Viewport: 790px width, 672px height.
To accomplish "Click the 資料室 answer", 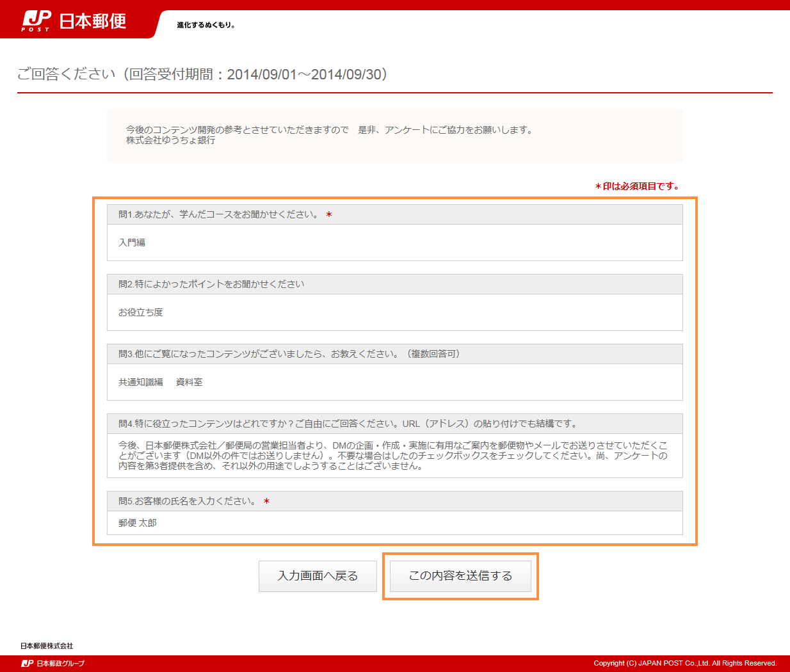I will coord(189,382).
